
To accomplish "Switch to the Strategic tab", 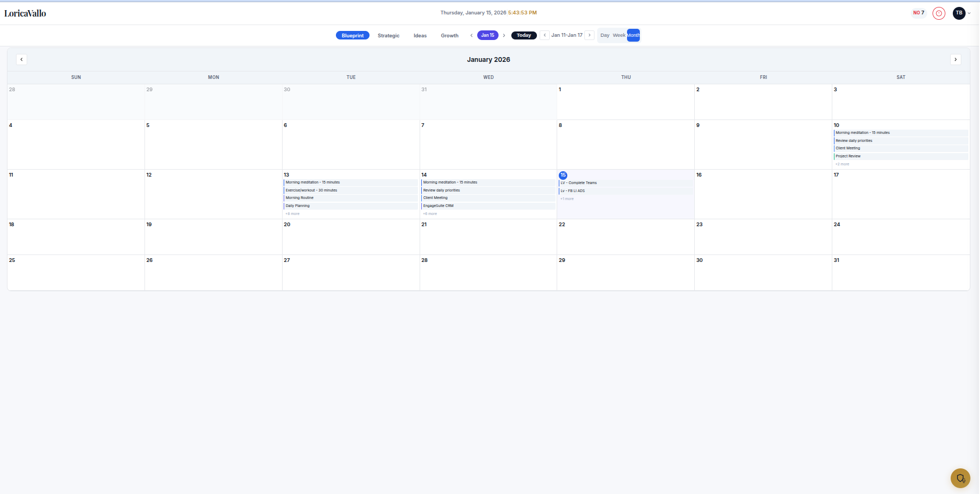I will (388, 35).
